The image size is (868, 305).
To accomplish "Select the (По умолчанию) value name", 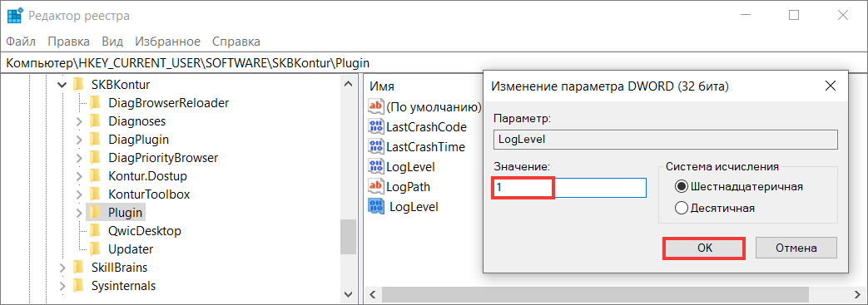I will [x=434, y=106].
